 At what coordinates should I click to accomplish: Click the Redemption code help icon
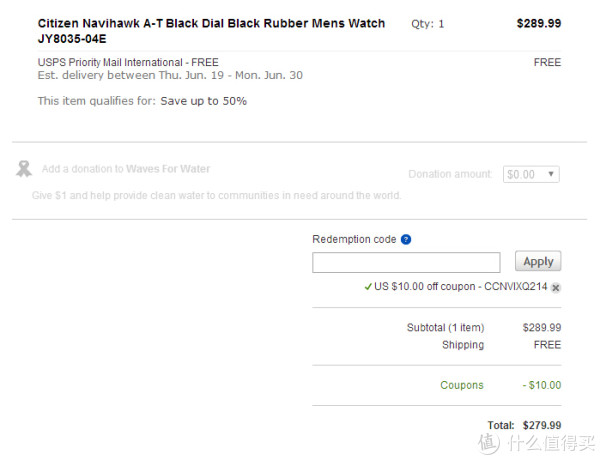coord(406,240)
